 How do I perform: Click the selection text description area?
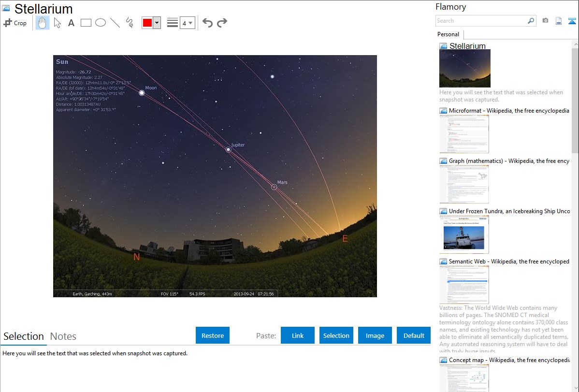click(x=95, y=353)
